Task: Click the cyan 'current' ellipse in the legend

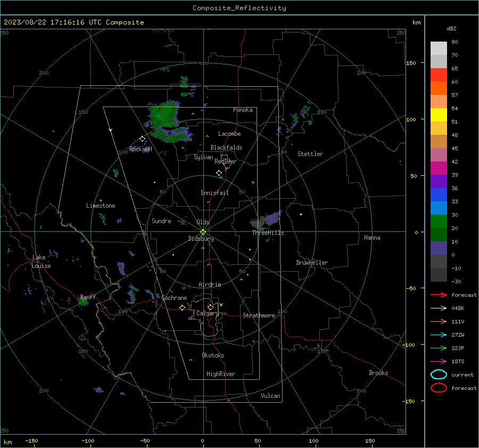Action: coord(439,374)
